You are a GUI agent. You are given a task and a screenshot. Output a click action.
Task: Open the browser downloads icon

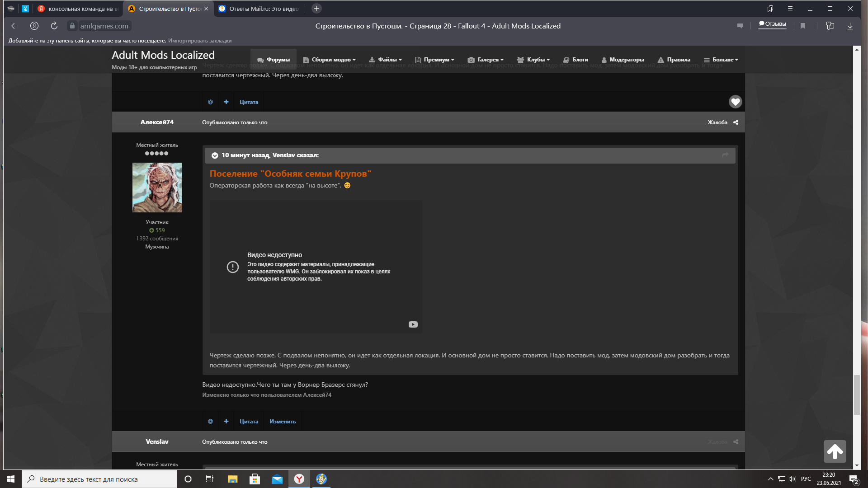[850, 26]
